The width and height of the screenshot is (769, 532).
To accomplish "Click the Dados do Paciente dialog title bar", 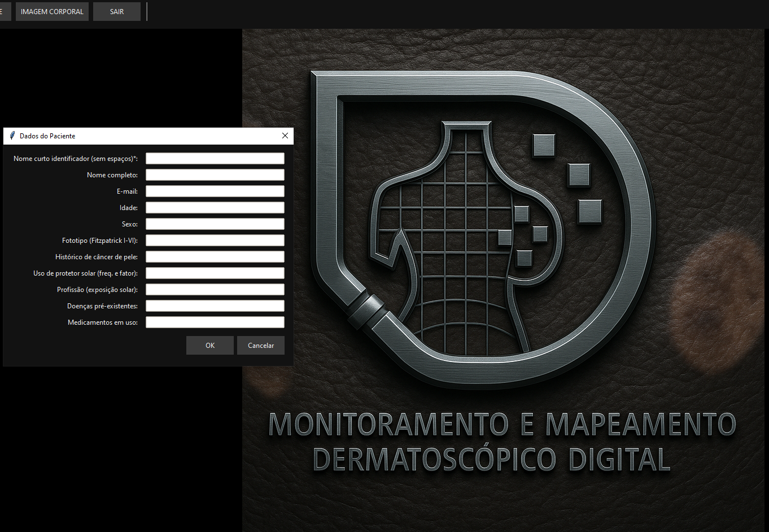I will point(147,136).
